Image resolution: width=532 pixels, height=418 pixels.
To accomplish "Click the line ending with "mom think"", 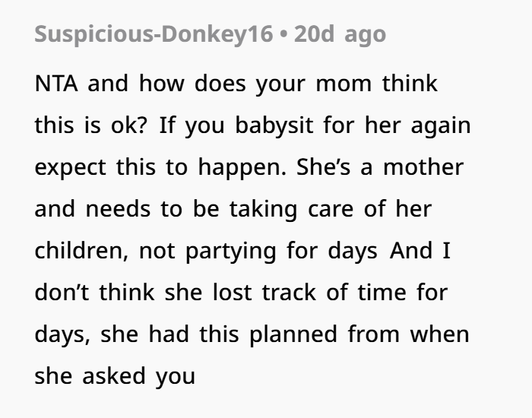I will [x=236, y=84].
